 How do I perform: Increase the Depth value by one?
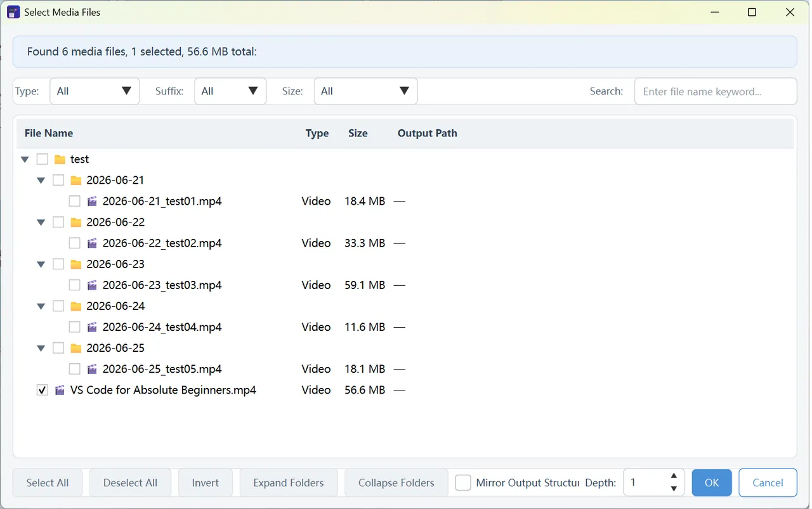click(x=674, y=476)
